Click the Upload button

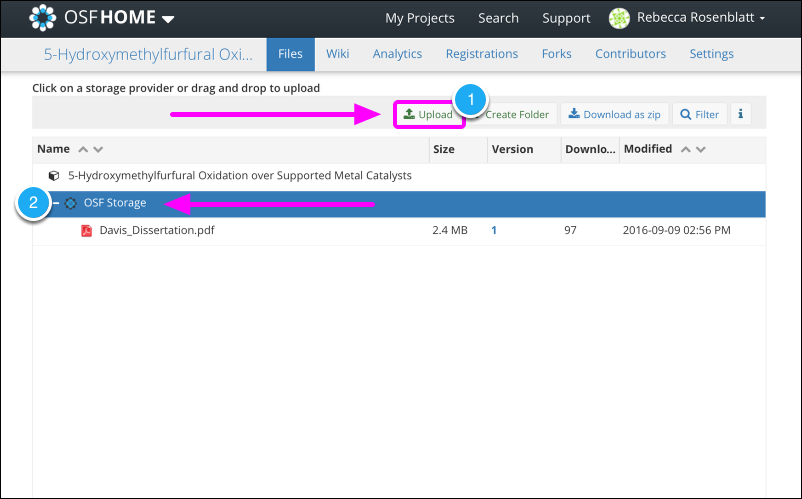coord(429,114)
